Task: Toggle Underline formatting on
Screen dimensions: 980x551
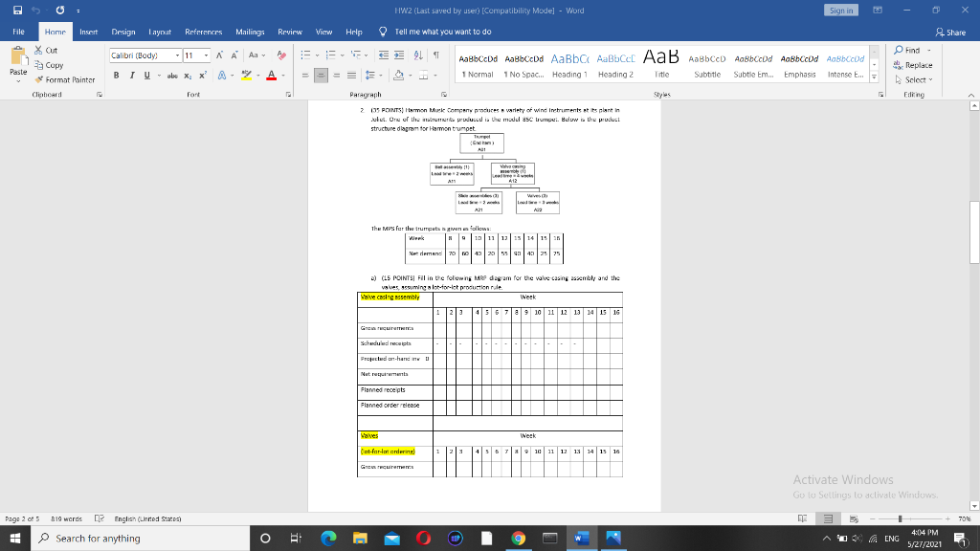Action: tap(146, 74)
